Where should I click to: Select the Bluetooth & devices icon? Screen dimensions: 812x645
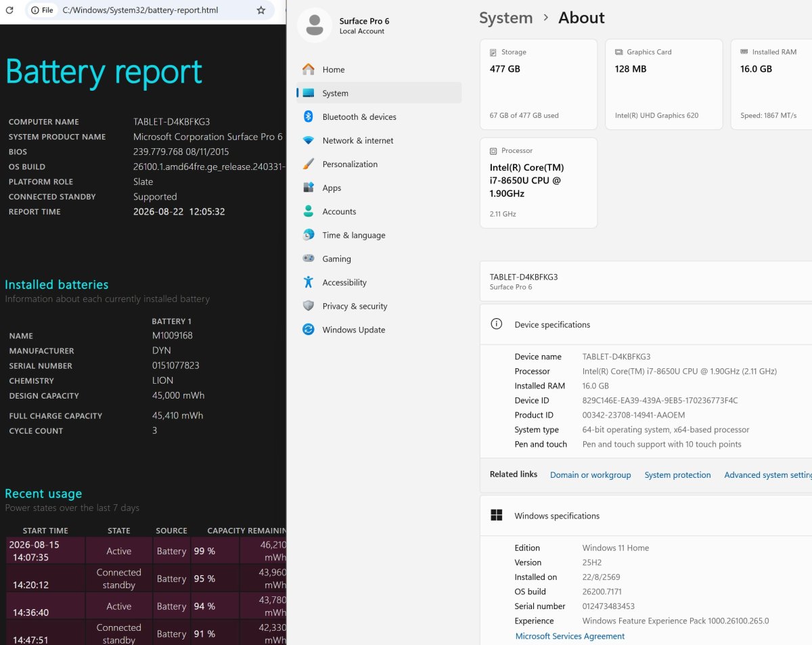(309, 116)
